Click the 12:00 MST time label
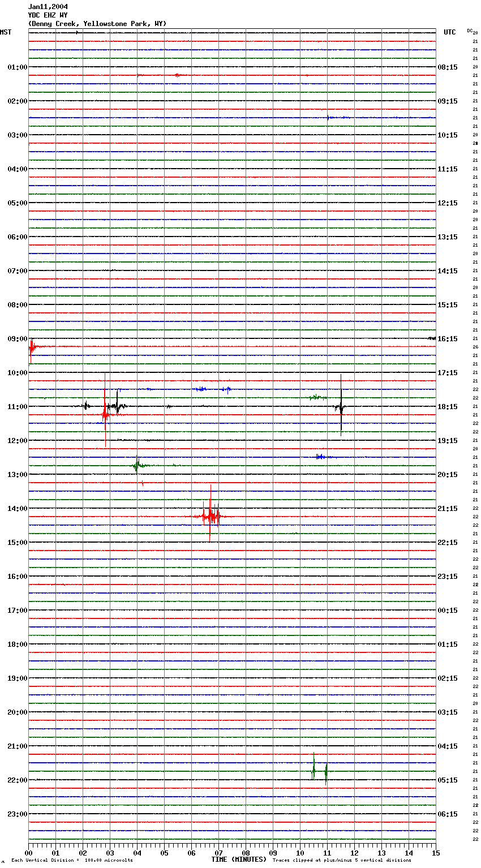Image resolution: width=481 pixels, height=868 pixels. pos(18,441)
